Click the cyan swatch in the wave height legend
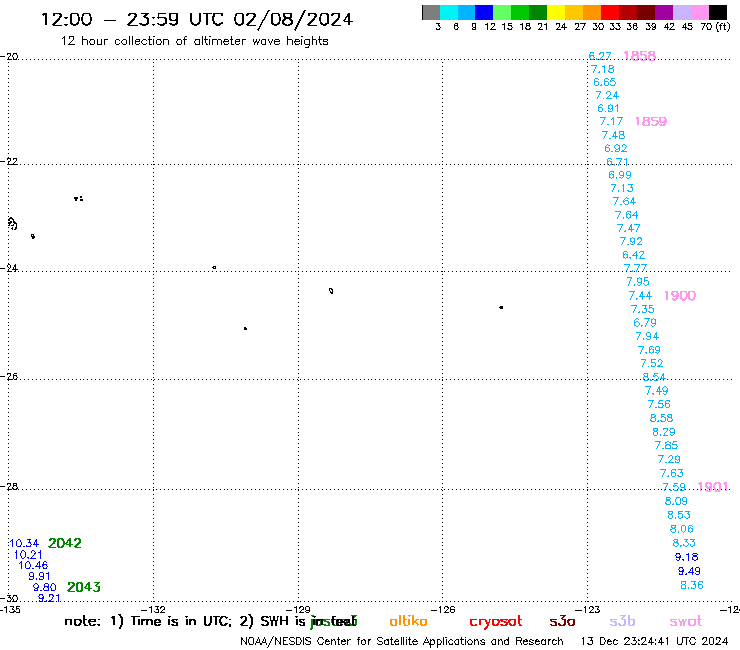 (x=448, y=12)
